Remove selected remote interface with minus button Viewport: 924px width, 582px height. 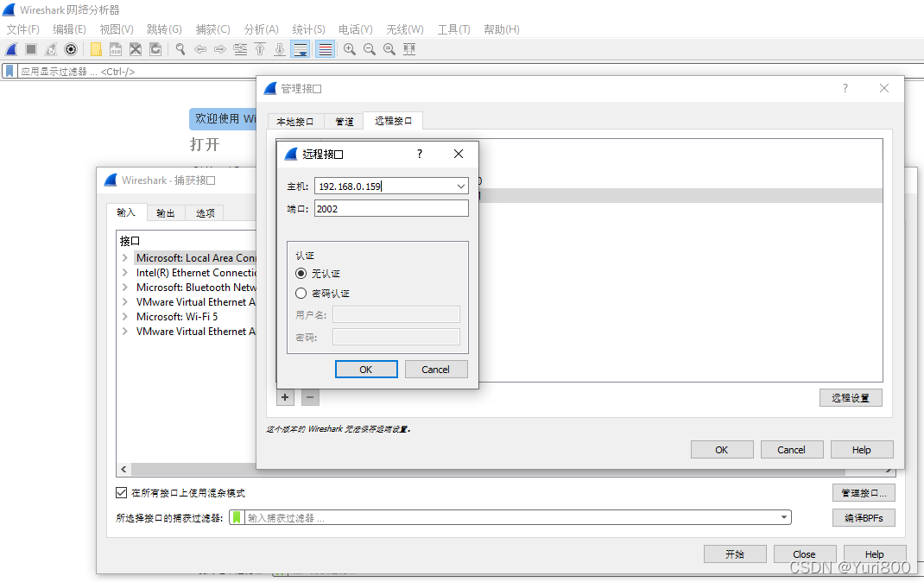click(x=310, y=397)
